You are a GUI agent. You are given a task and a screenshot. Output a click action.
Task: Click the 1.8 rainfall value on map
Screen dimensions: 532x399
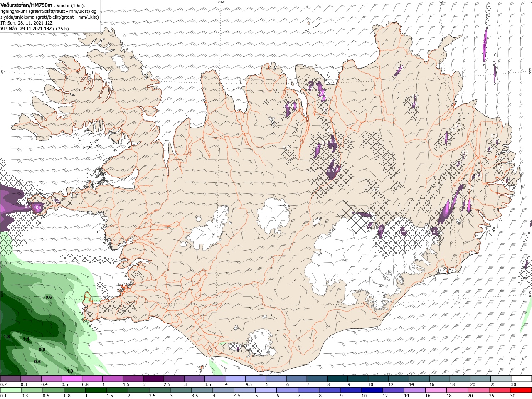7,337
